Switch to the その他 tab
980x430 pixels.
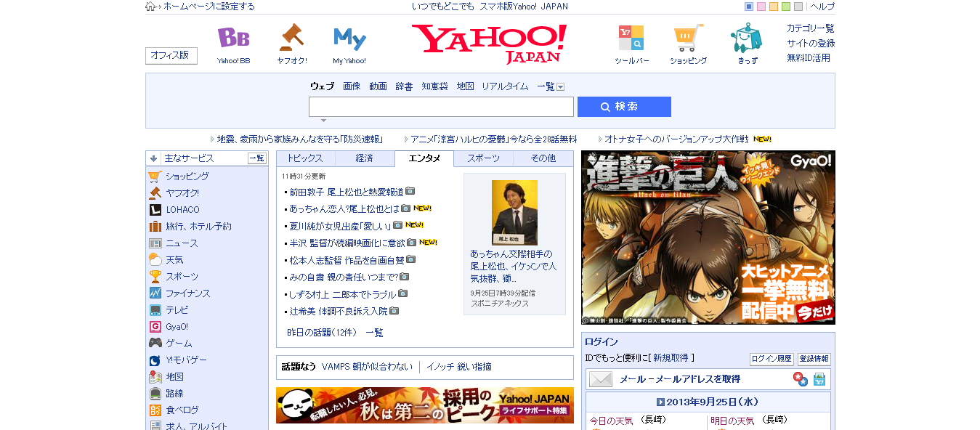543,158
